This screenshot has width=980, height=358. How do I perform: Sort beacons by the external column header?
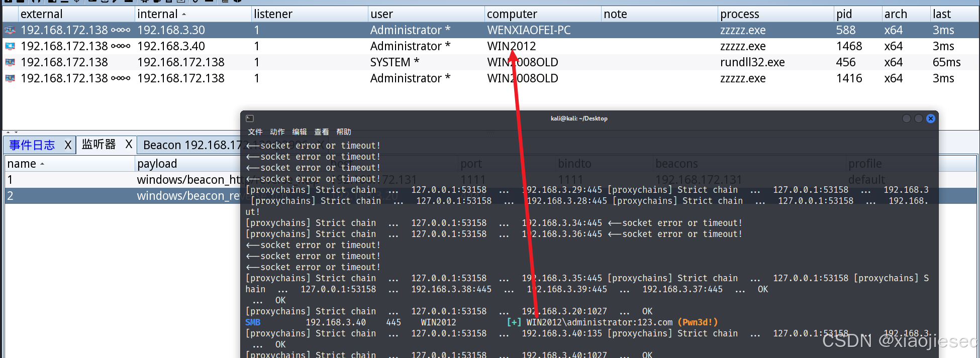coord(76,14)
